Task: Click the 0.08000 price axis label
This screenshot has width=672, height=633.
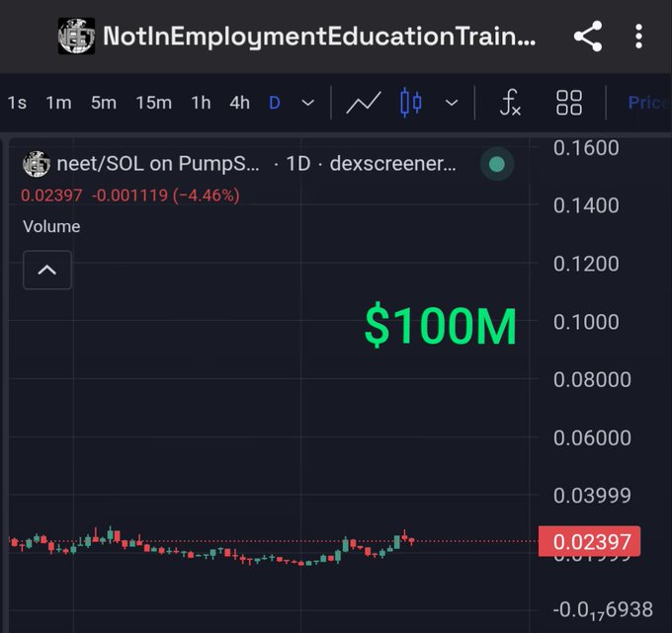Action: coord(592,380)
